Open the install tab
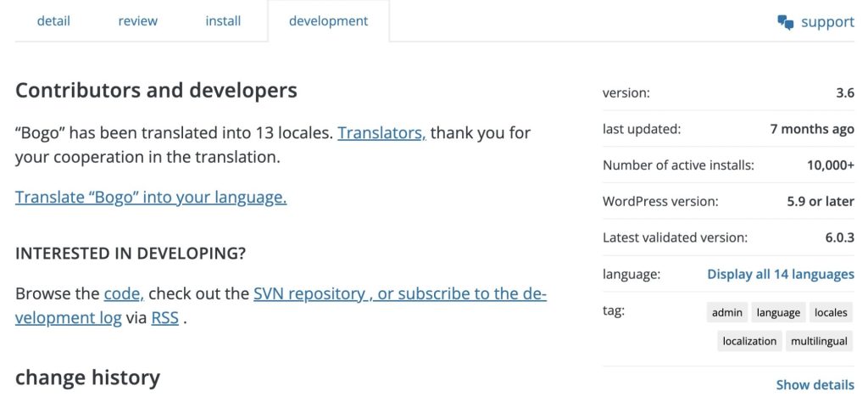This screenshot has width=868, height=402. 223,21
